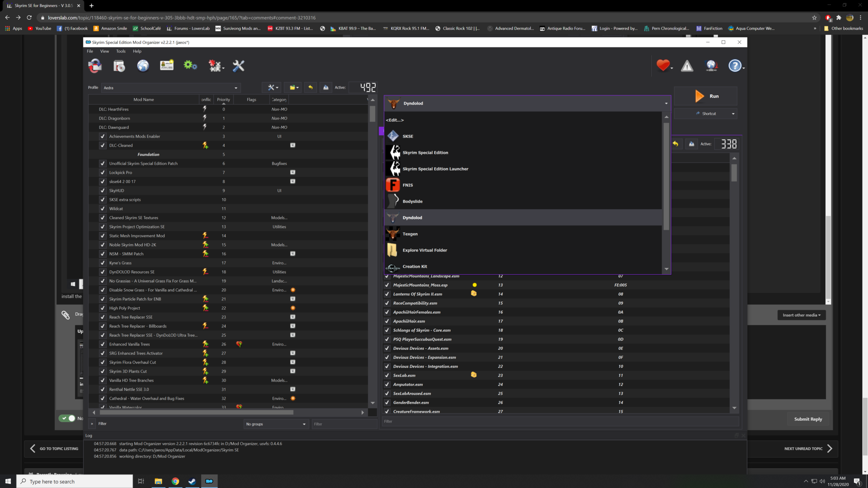Image resolution: width=868 pixels, height=488 pixels.
Task: Open the executables gears icon
Action: 190,66
